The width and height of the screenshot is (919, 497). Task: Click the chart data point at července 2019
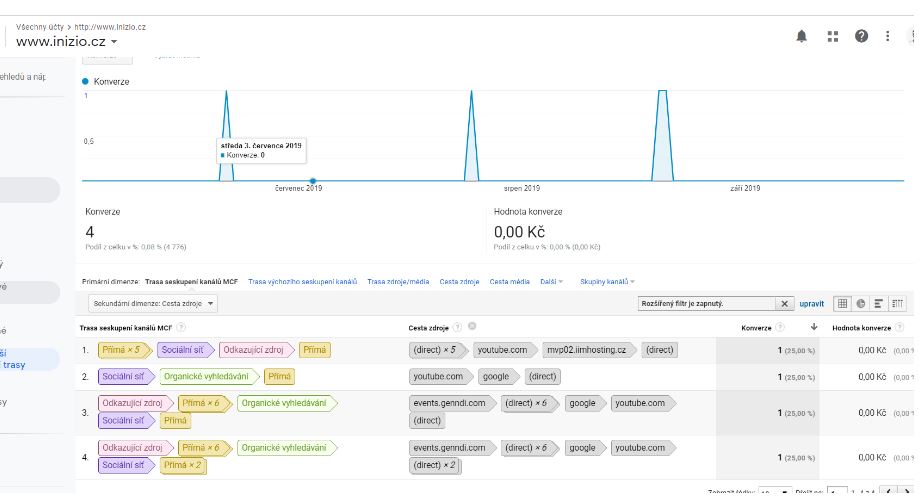(x=313, y=181)
